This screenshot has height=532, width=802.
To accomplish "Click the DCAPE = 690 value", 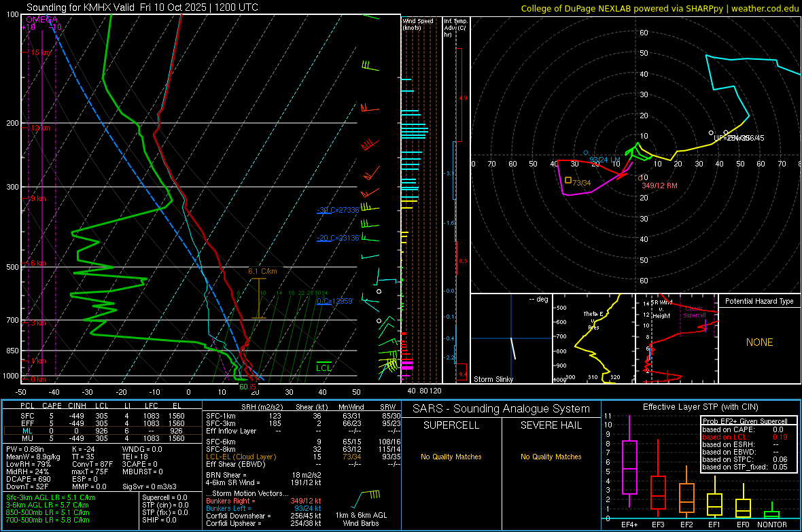I will (28, 479).
